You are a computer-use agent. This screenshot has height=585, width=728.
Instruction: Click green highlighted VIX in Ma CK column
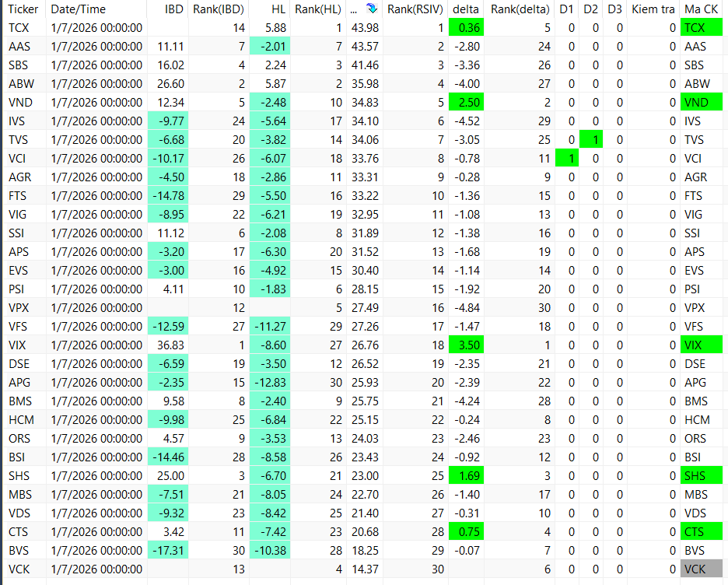click(701, 345)
